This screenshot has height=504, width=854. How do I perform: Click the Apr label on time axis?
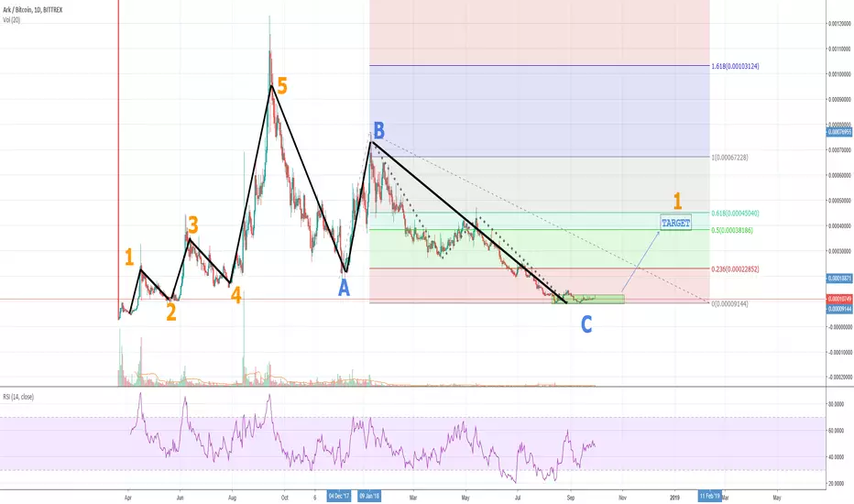coord(128,498)
